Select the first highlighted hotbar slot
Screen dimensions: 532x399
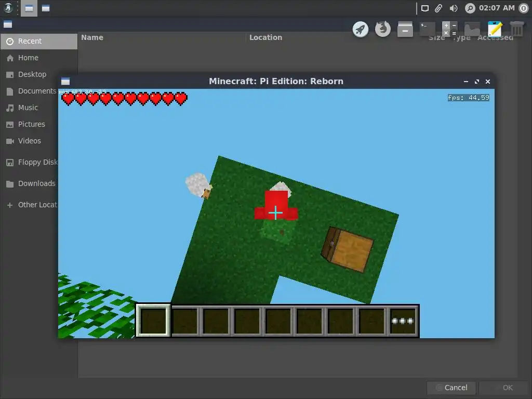(x=153, y=321)
